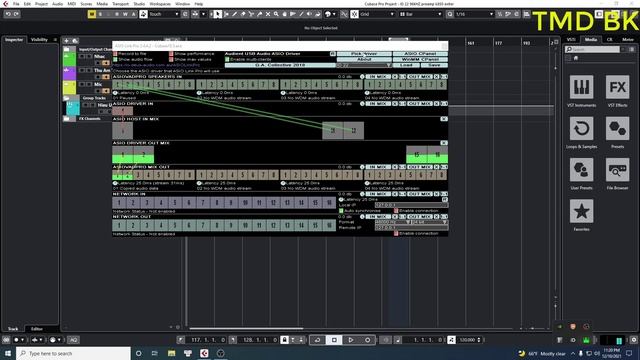Select the Object Selection arrow tool
The image size is (640, 360).
[x=218, y=14]
